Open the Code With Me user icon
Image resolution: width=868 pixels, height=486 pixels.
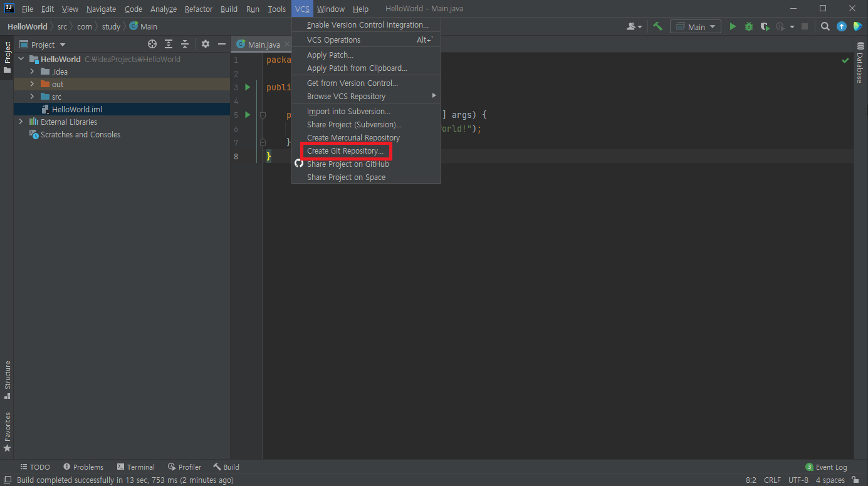[634, 26]
